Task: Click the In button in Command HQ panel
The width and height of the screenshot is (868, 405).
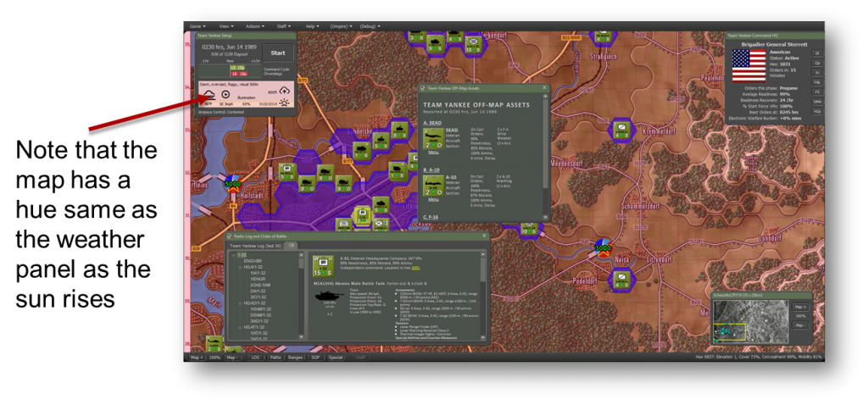Action: click(x=817, y=73)
